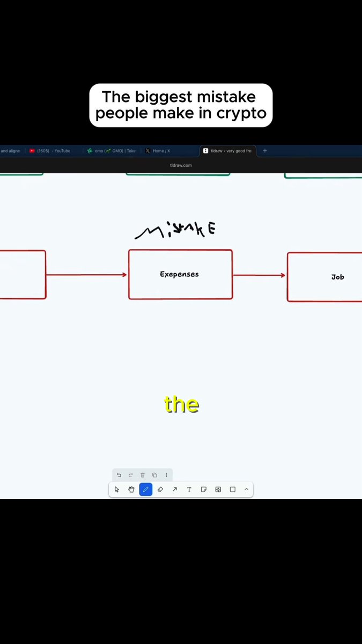Image resolution: width=362 pixels, height=644 pixels.
Task: Switch to the OMO token browser tab
Action: click(112, 151)
